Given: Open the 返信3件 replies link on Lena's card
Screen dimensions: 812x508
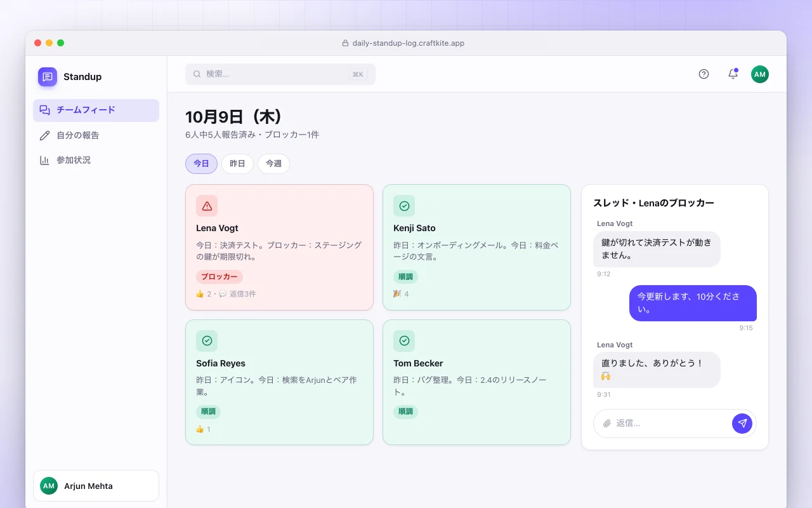Looking at the screenshot, I should pos(243,294).
